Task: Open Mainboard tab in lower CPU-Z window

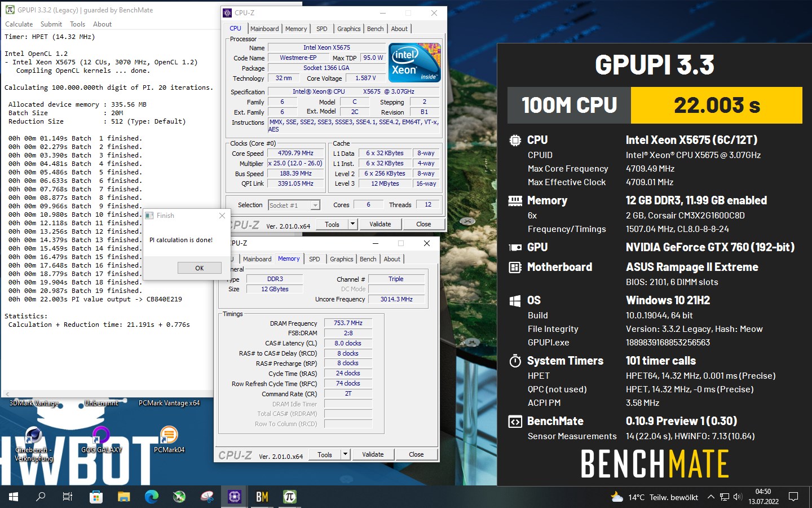Action: coord(257,259)
